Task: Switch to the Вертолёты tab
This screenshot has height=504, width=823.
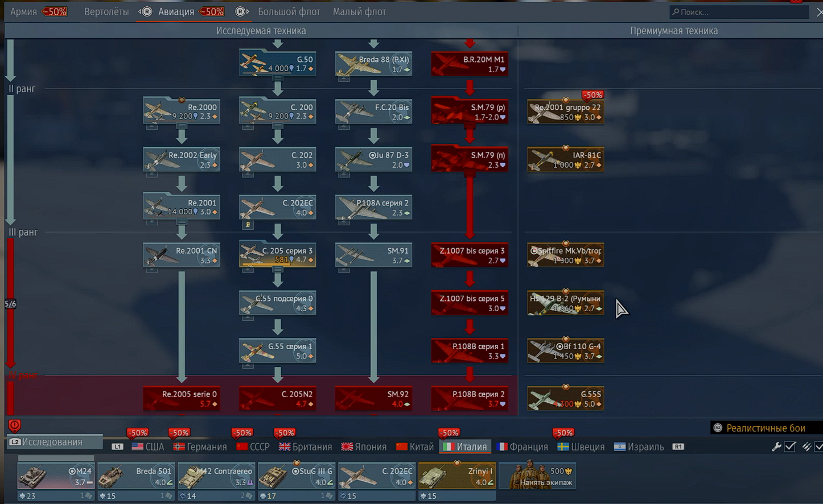Action: [x=106, y=11]
